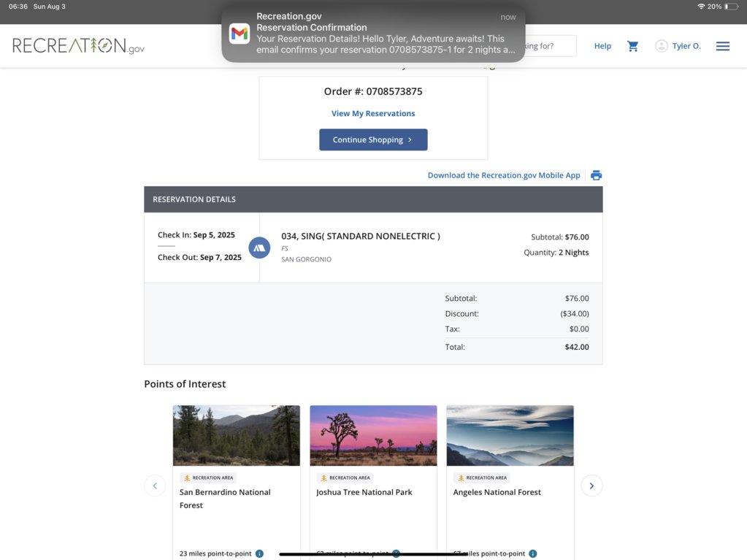This screenshot has width=747, height=560.
Task: Click the RESERVATION DETAILS header
Action: tap(194, 199)
